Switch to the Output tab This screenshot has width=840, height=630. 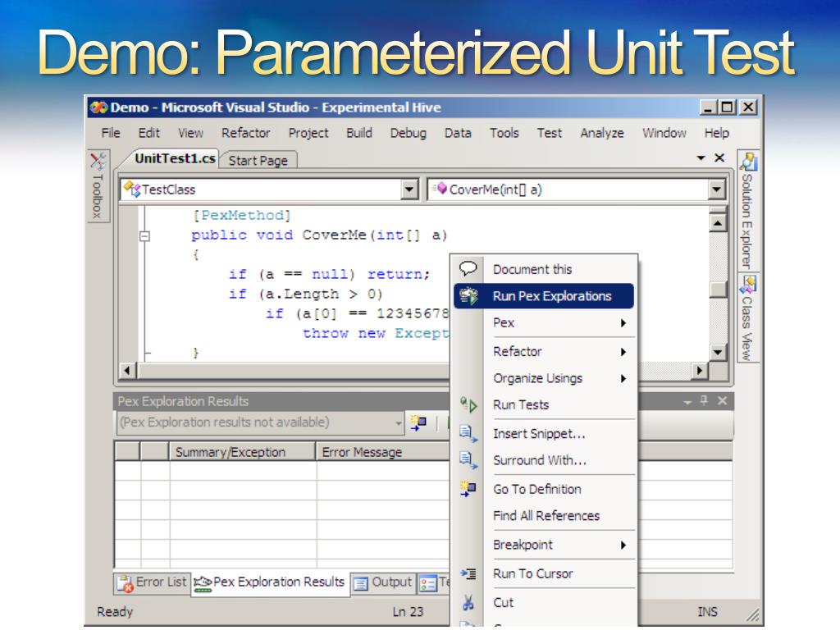click(384, 583)
